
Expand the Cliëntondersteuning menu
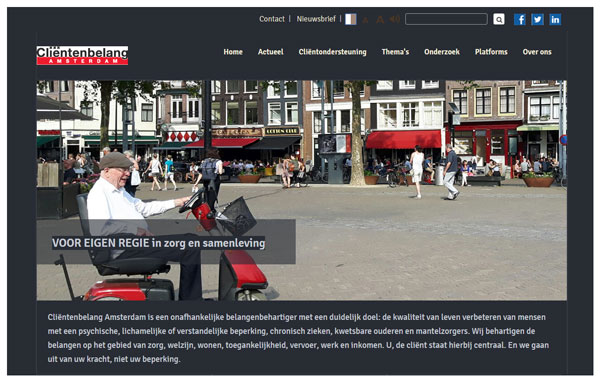(333, 52)
